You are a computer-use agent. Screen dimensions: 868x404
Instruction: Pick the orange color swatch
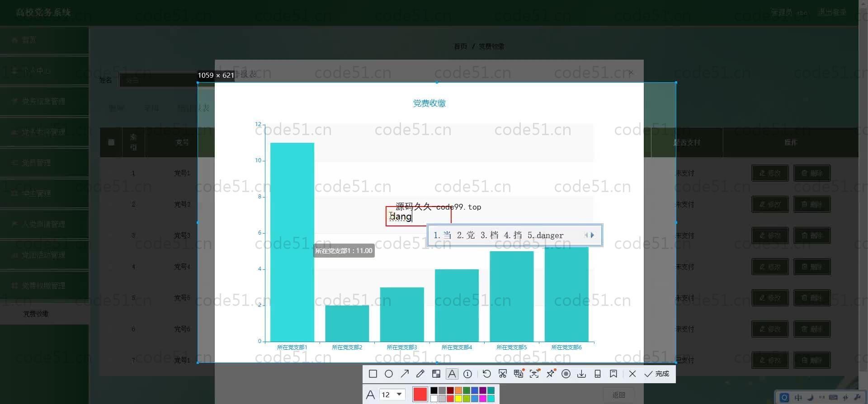458,390
